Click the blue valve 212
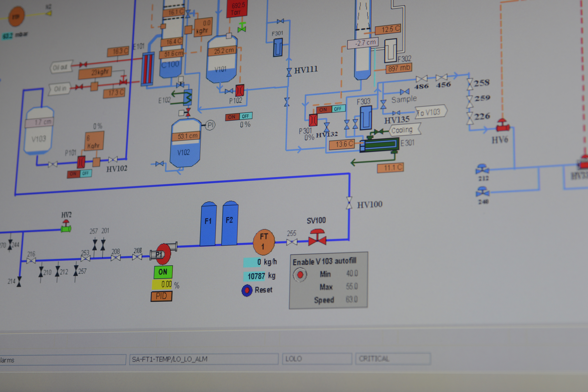 click(x=482, y=169)
